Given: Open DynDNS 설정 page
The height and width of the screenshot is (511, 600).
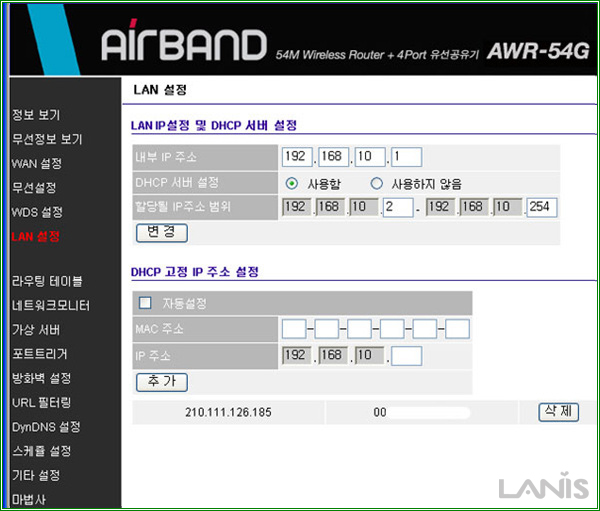Looking at the screenshot, I should [46, 427].
